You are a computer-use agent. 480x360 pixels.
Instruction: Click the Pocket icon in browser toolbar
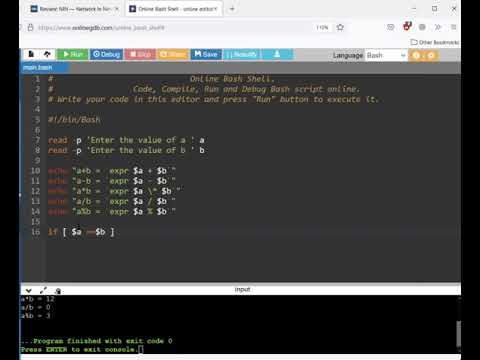(391, 27)
